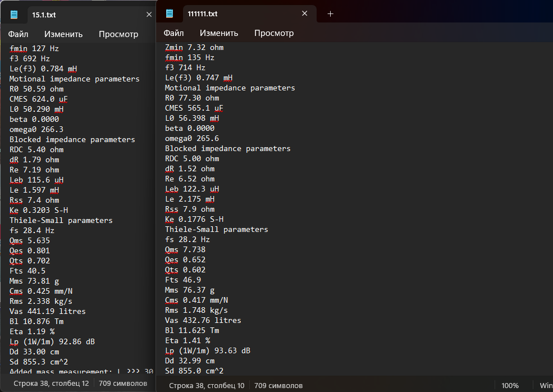Click the '709 символов' count in the 15.1.txt window
Image resolution: width=553 pixels, height=392 pixels.
point(123,384)
